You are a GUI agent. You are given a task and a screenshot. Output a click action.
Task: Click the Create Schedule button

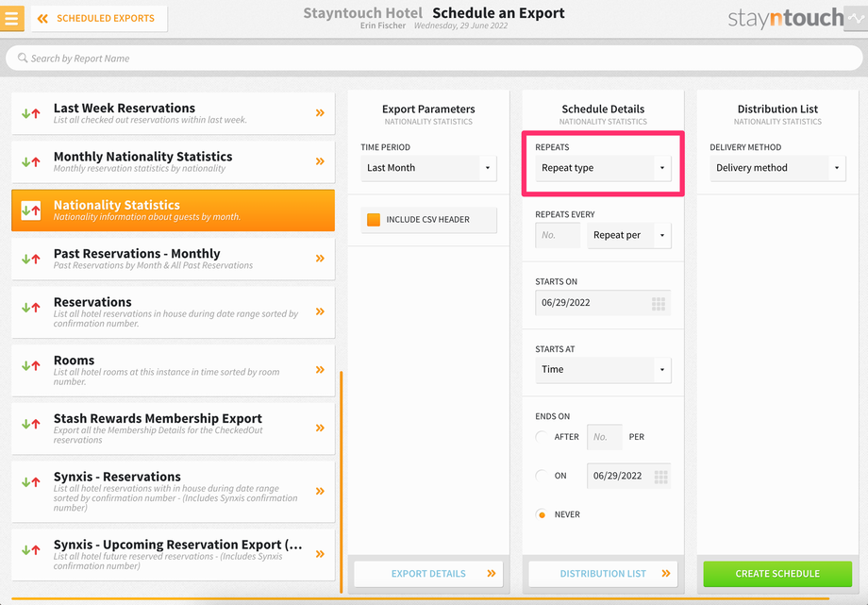(777, 574)
